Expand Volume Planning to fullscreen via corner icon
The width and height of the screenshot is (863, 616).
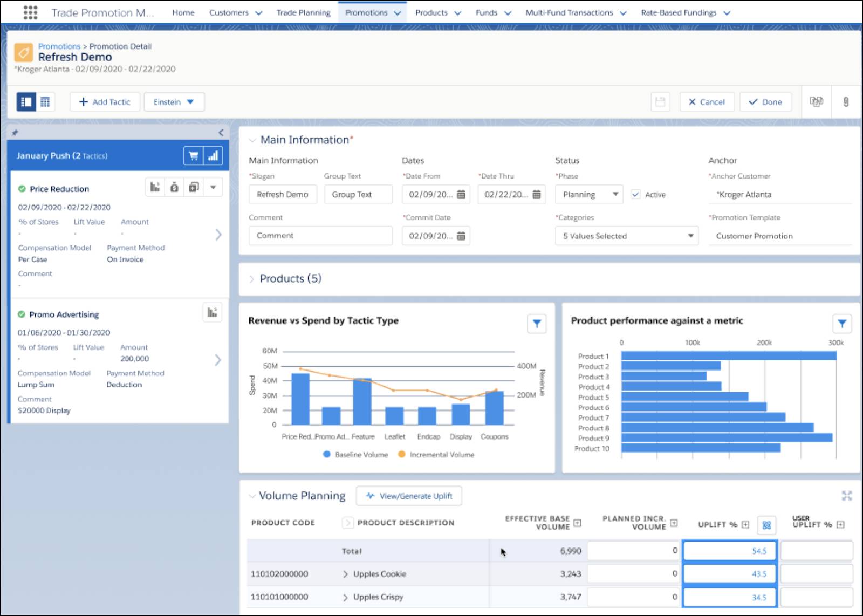tap(847, 496)
